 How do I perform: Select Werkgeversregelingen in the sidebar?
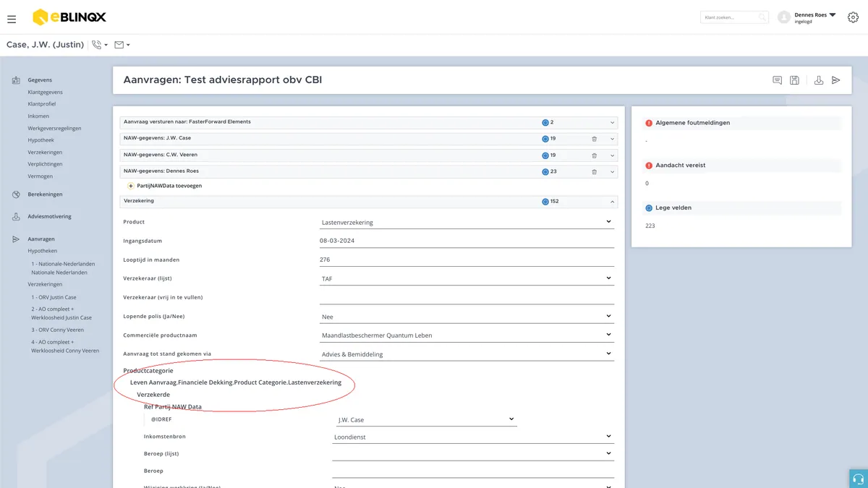(54, 128)
